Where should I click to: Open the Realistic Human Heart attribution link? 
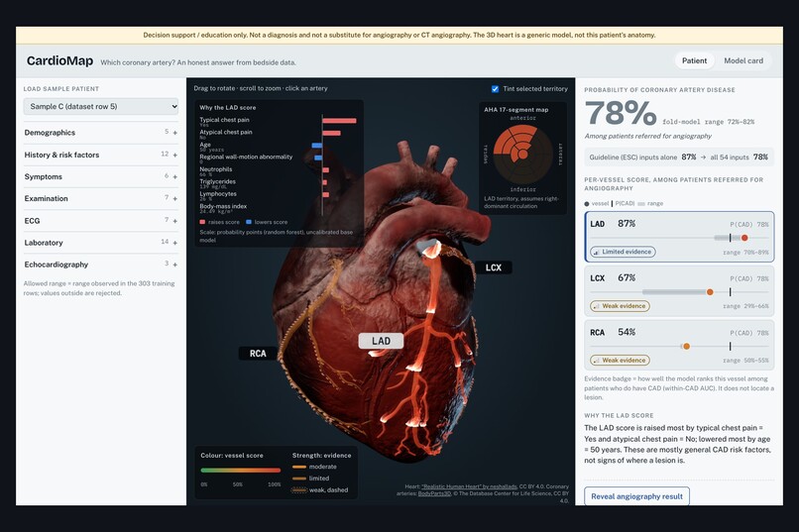(469, 486)
